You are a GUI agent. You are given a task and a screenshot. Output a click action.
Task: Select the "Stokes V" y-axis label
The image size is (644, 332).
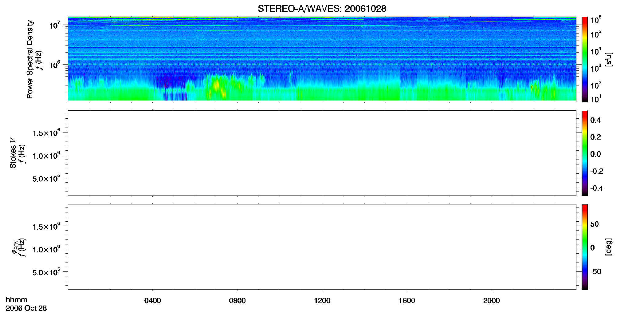point(13,153)
